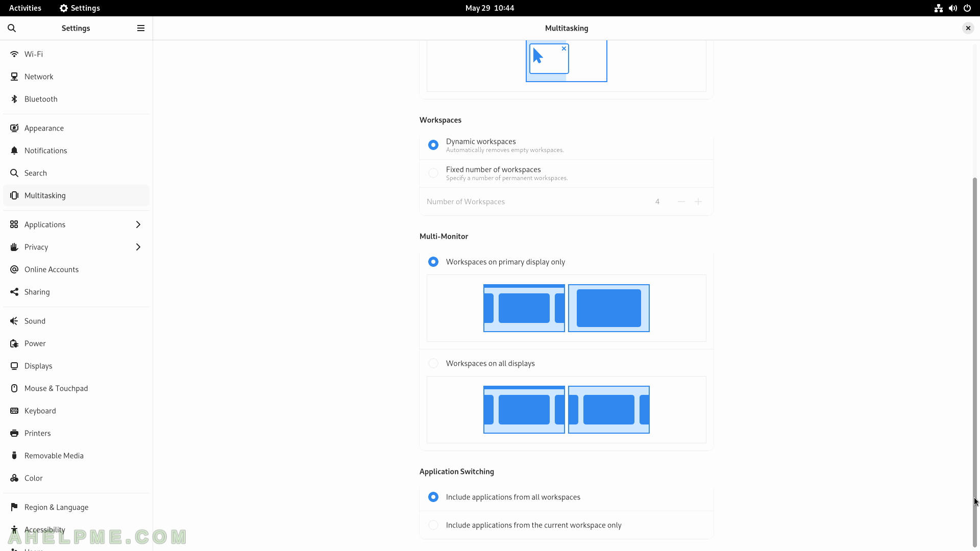This screenshot has width=980, height=551.
Task: Click the primary display only illustration
Action: tap(567, 308)
